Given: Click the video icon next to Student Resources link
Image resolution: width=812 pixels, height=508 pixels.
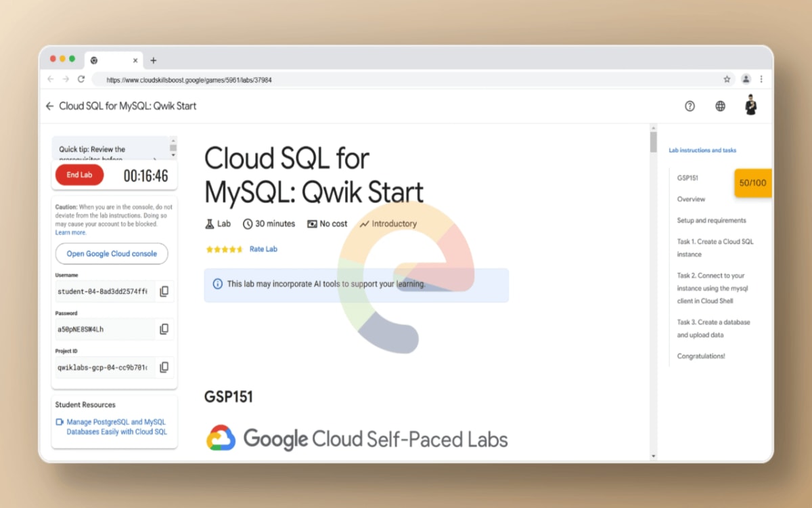Looking at the screenshot, I should click(62, 422).
